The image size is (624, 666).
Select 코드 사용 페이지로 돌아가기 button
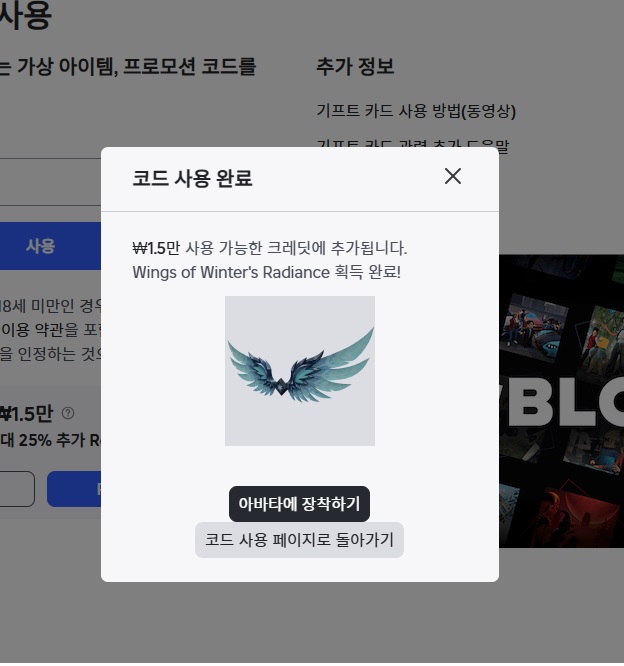299,540
